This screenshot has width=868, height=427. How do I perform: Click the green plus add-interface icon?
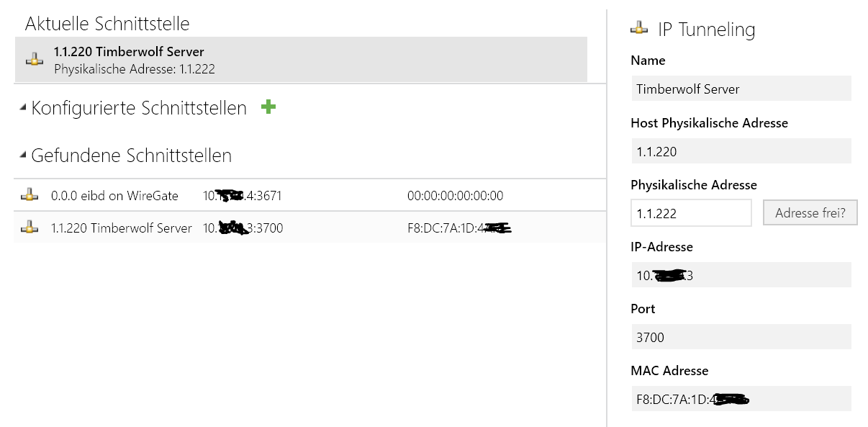(268, 107)
